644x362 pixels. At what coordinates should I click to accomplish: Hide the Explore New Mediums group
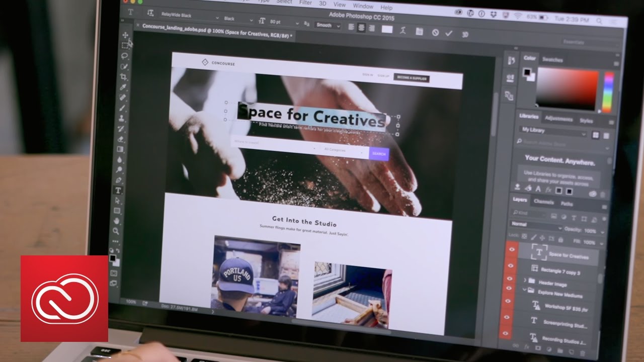[x=509, y=288]
